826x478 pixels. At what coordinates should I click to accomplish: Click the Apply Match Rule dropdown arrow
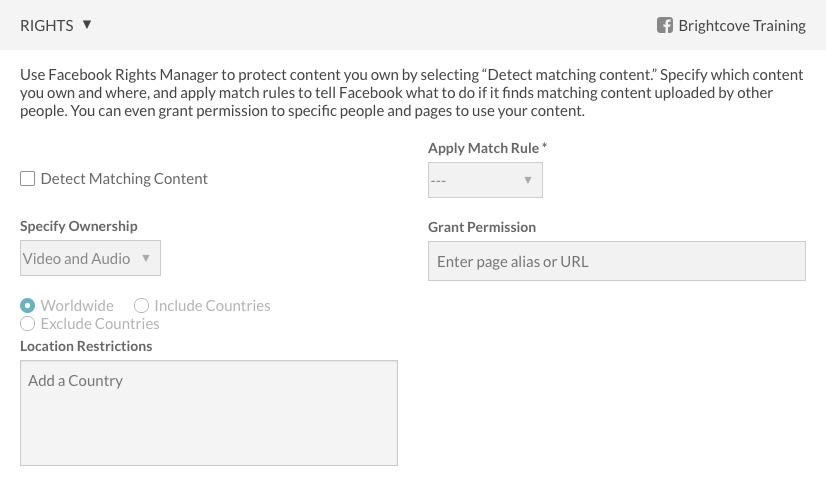tap(528, 180)
